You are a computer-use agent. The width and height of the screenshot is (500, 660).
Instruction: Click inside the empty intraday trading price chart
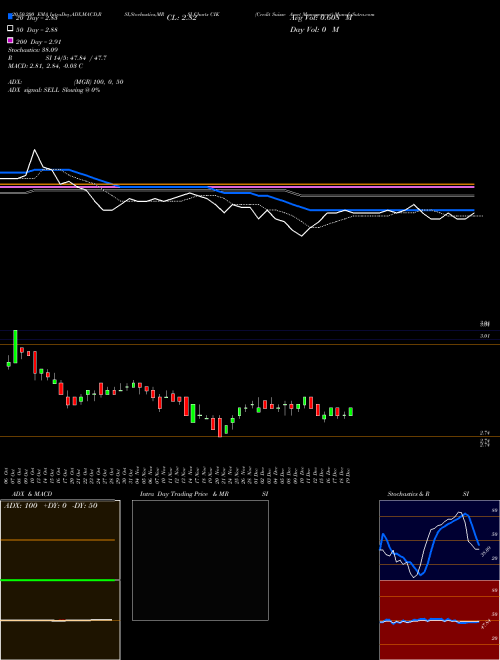pos(200,560)
